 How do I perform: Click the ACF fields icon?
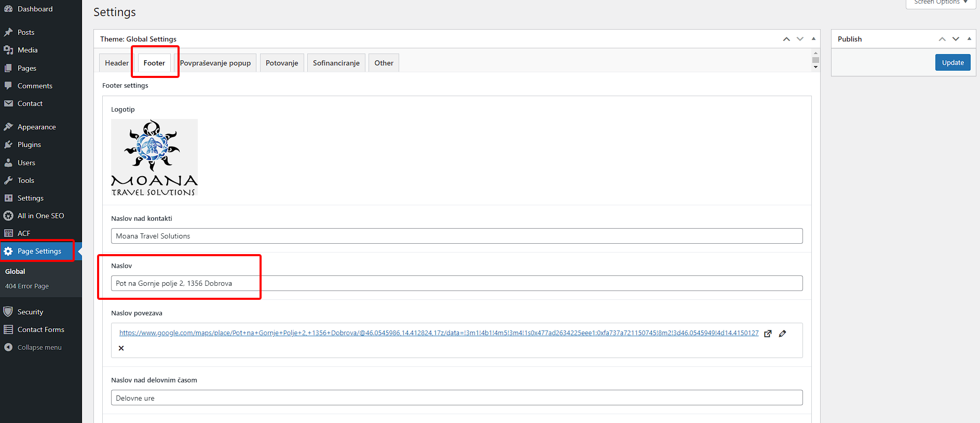8,233
